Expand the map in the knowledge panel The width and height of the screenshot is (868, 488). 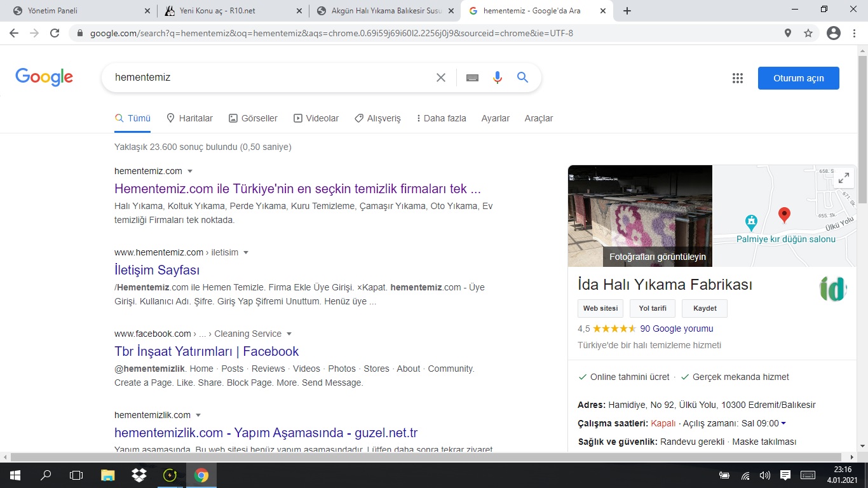point(844,178)
